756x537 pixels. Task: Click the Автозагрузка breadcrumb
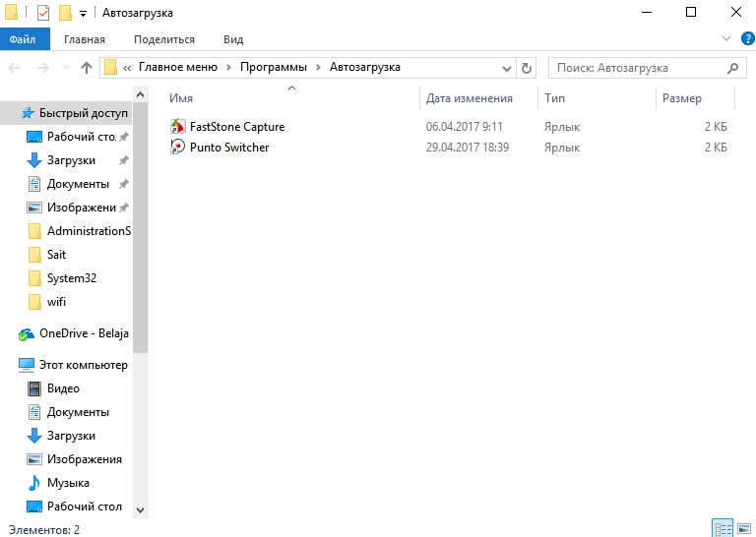coord(365,67)
